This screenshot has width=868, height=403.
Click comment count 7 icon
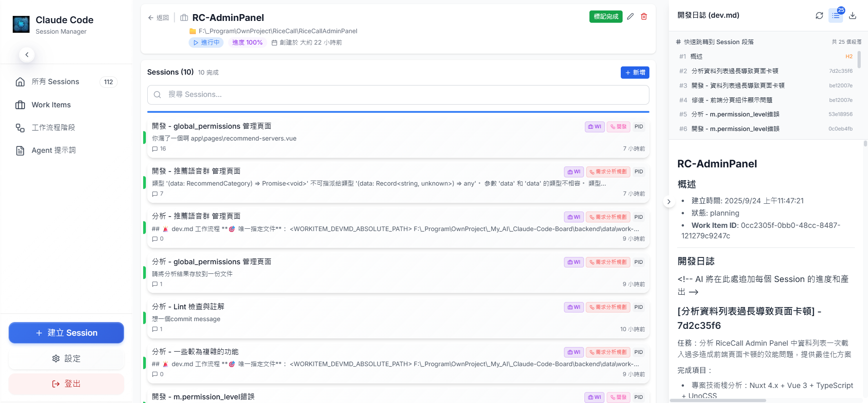point(155,194)
